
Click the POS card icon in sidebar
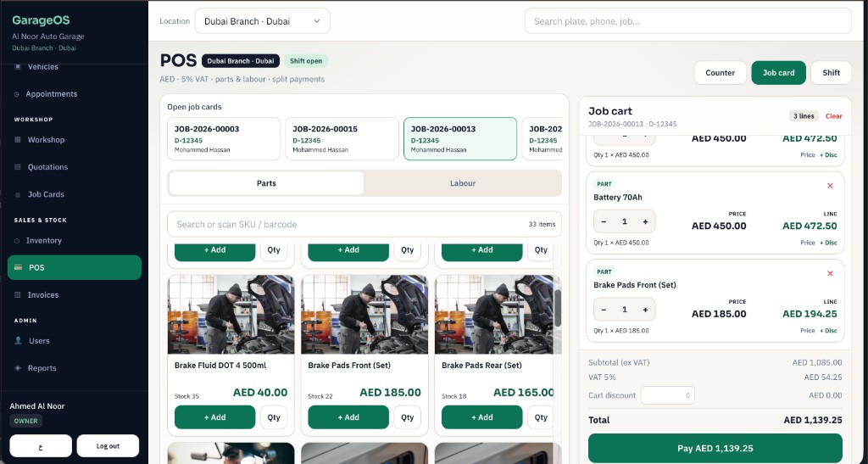tap(19, 267)
